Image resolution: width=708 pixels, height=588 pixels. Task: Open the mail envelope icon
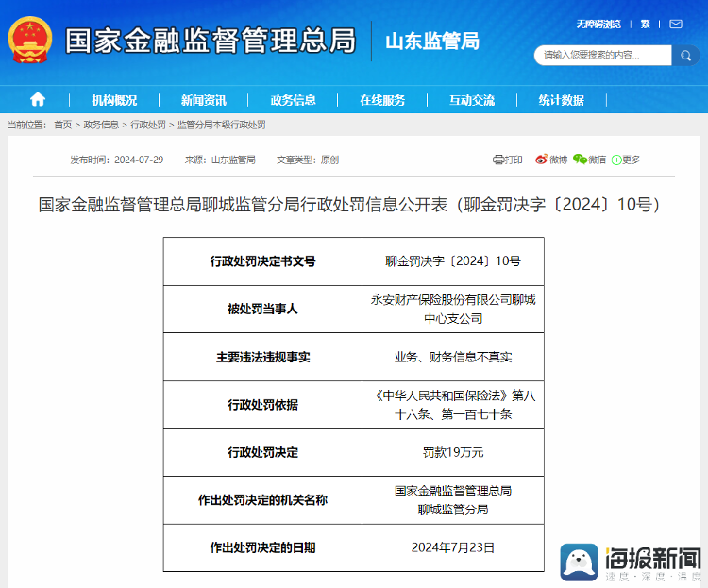coord(675,24)
